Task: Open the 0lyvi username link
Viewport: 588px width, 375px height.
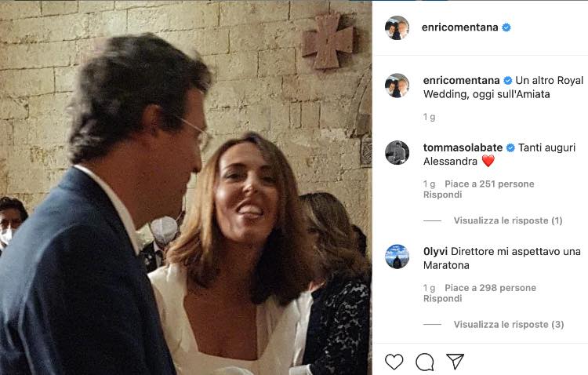Action: pos(437,251)
